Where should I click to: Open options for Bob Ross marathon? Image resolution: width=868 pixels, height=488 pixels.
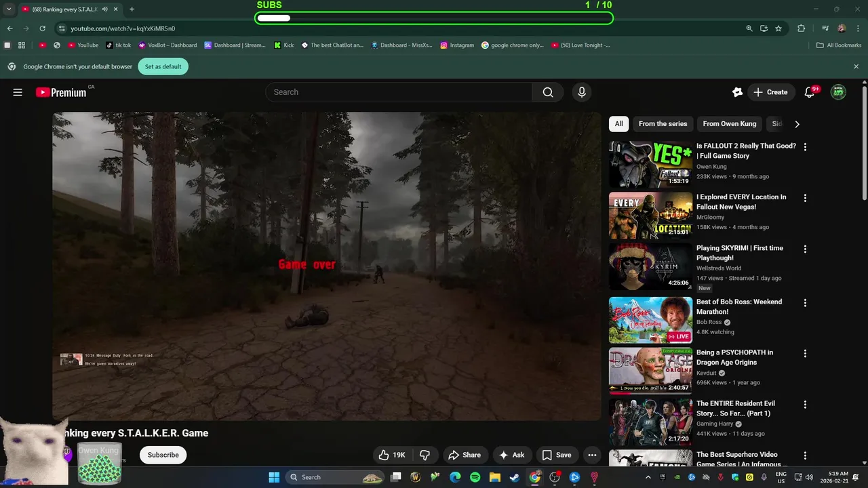coord(805,302)
